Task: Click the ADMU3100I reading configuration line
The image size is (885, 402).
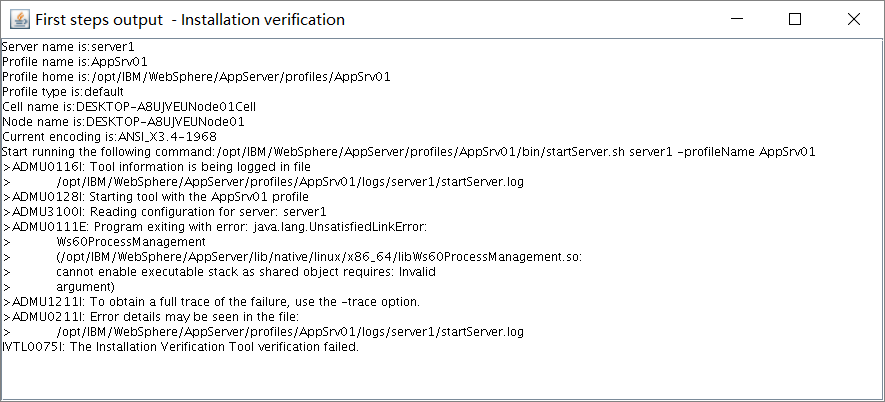Action: point(165,212)
